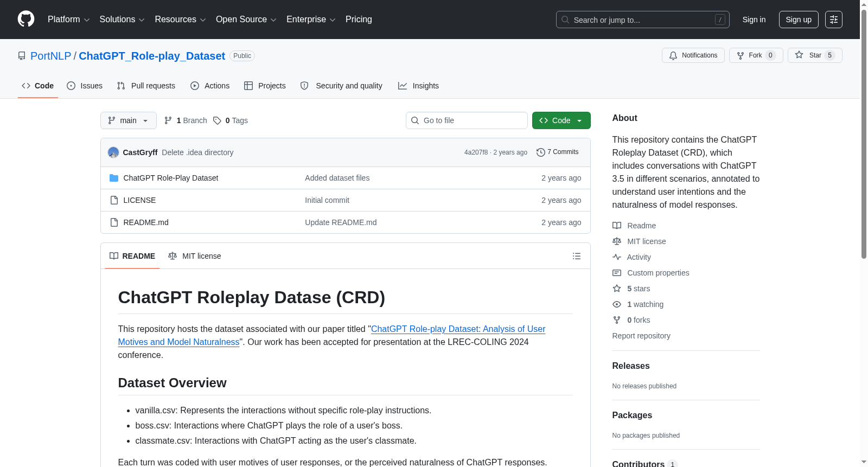Switch to the Issues tab

point(85,86)
